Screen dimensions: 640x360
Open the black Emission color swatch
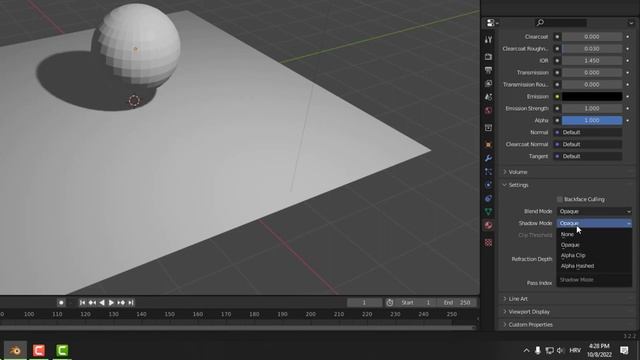point(592,96)
